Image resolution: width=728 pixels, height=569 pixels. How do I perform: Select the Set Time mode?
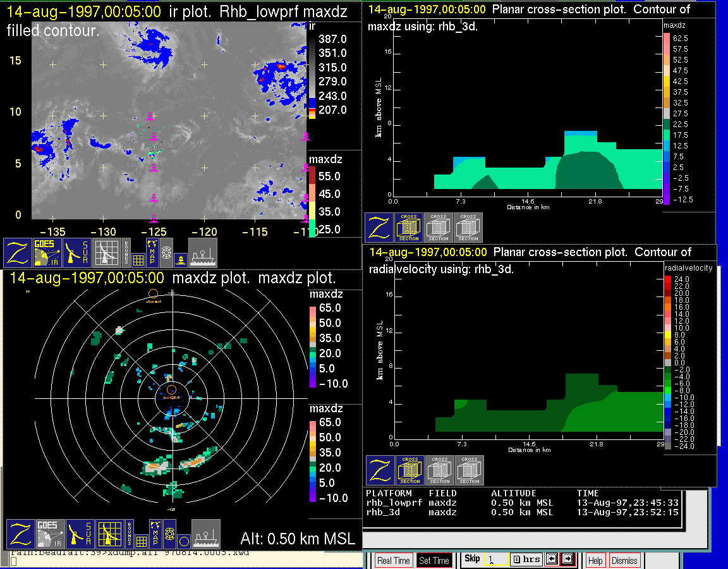click(434, 560)
